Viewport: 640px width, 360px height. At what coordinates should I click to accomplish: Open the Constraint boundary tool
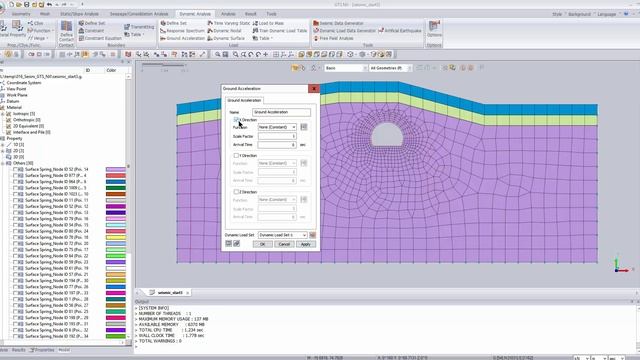[91, 31]
